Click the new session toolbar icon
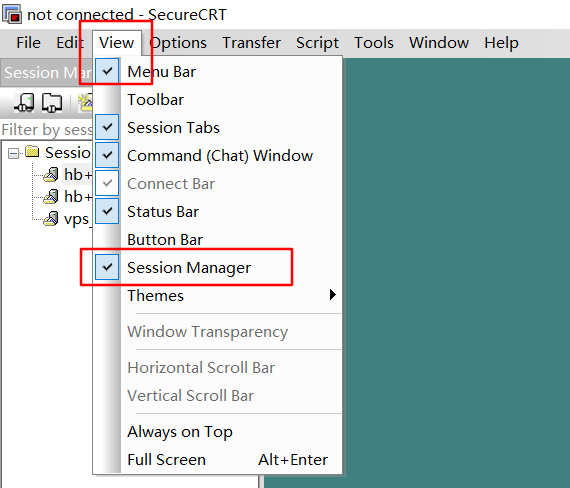The image size is (570, 488). 86,103
